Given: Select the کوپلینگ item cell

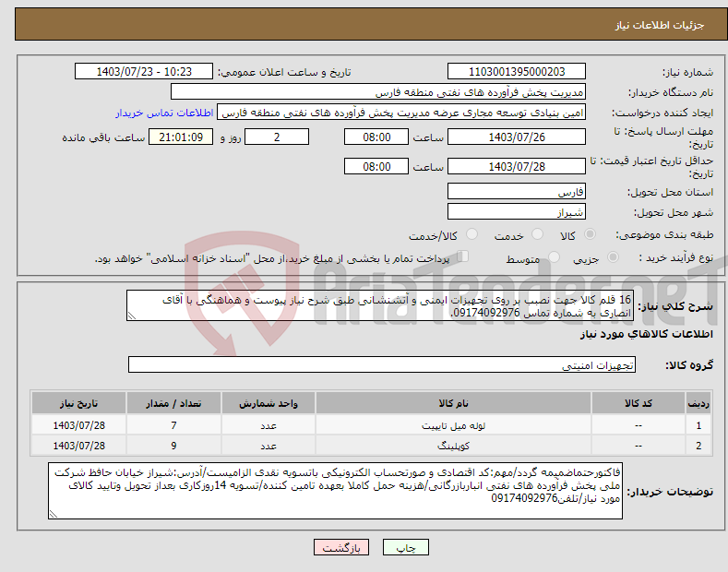Looking at the screenshot, I should coord(453,446).
